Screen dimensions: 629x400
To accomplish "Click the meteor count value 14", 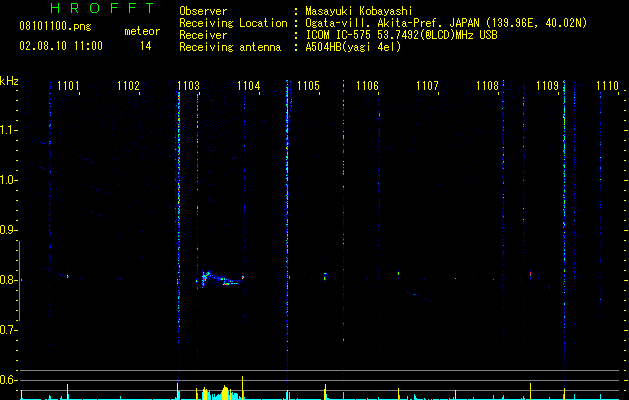I will [146, 46].
